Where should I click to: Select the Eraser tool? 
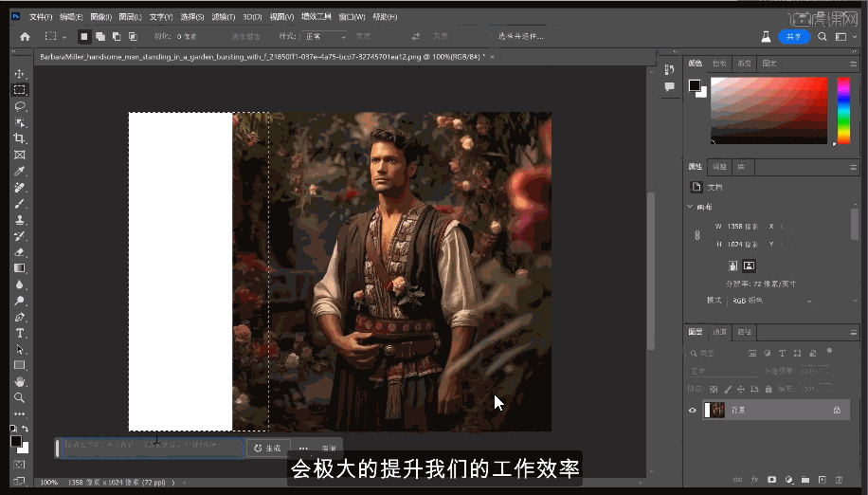(19, 252)
